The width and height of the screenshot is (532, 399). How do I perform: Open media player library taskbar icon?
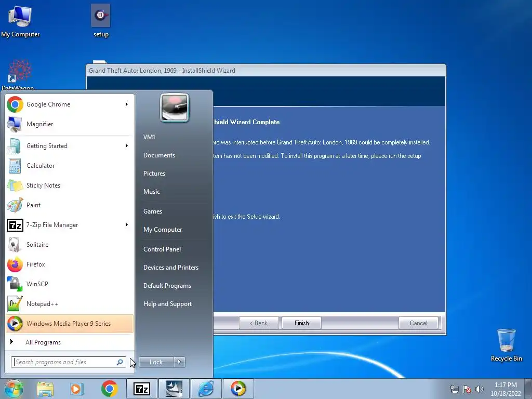[x=77, y=389]
